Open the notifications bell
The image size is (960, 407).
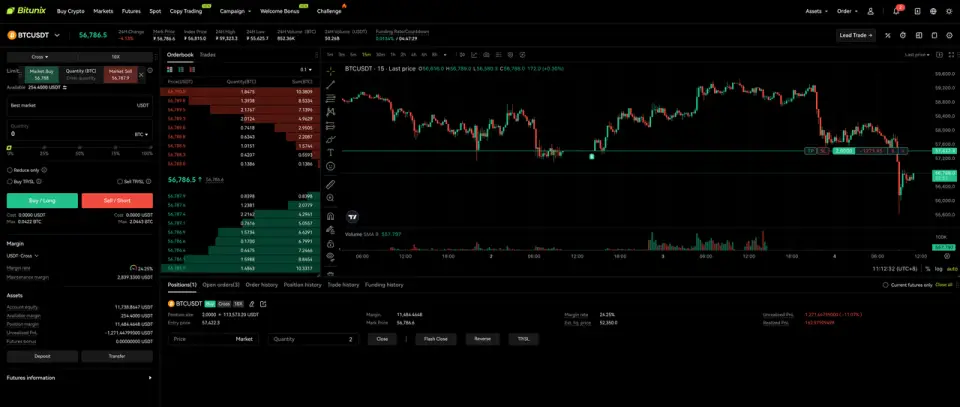(897, 10)
